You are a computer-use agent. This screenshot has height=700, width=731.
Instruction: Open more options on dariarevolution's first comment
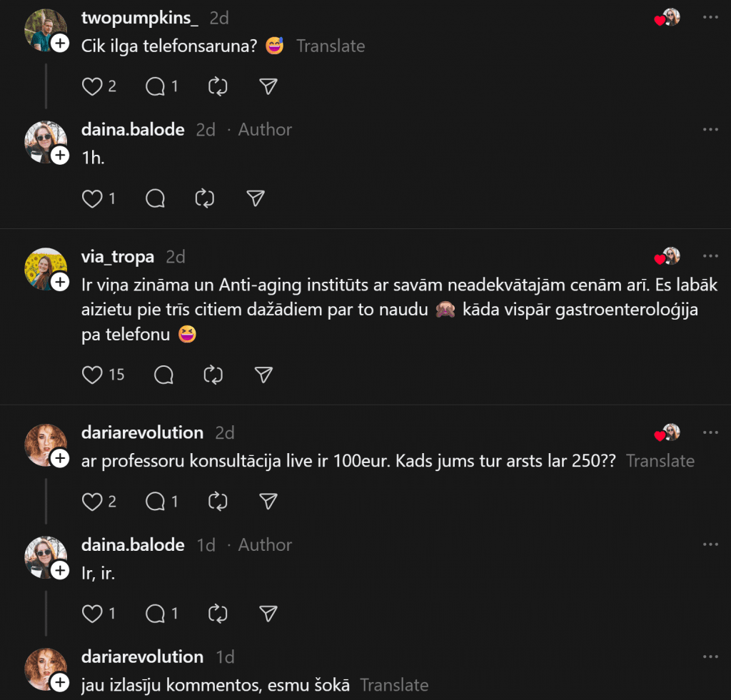710,432
